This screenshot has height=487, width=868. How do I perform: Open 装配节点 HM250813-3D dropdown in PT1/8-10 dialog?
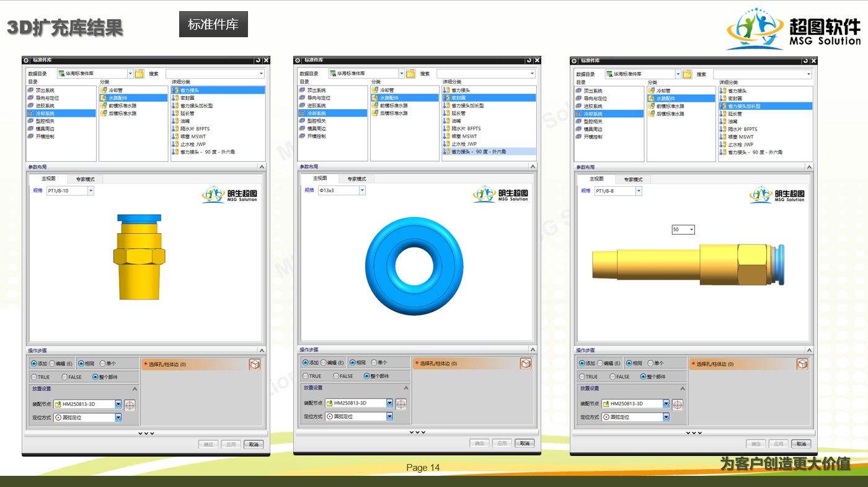click(x=118, y=404)
